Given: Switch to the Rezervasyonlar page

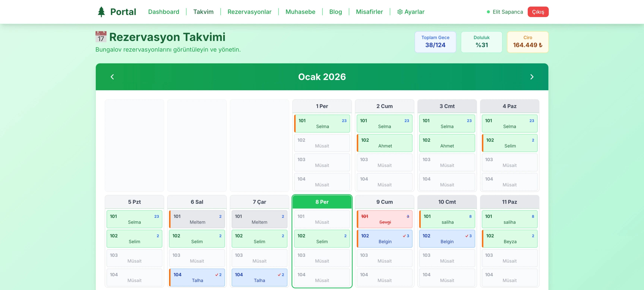Looking at the screenshot, I should click(x=249, y=12).
